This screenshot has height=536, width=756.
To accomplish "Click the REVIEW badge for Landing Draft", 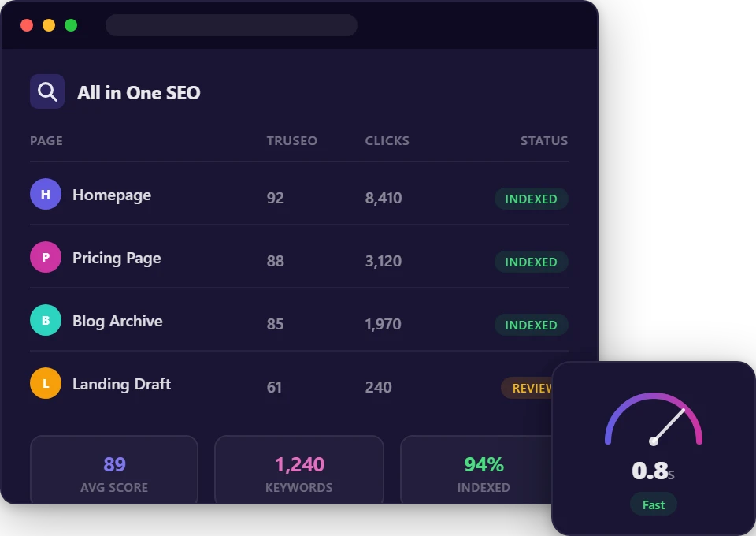I will tap(527, 388).
